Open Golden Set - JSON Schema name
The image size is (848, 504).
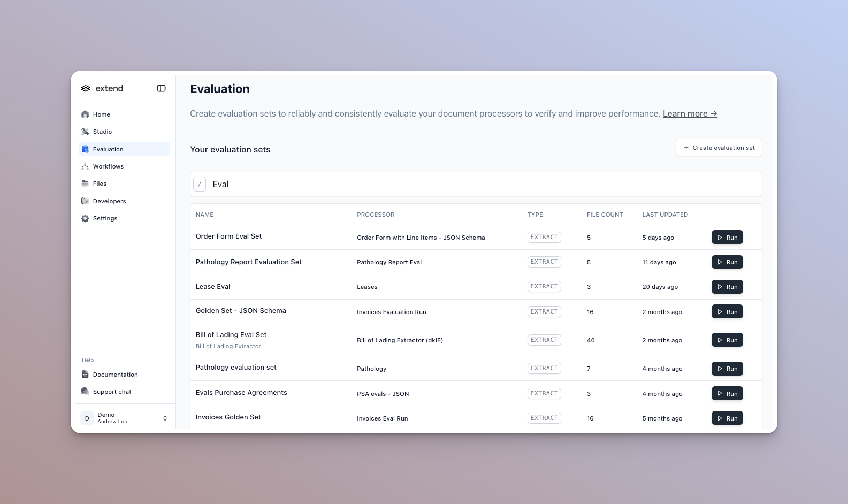pos(241,311)
